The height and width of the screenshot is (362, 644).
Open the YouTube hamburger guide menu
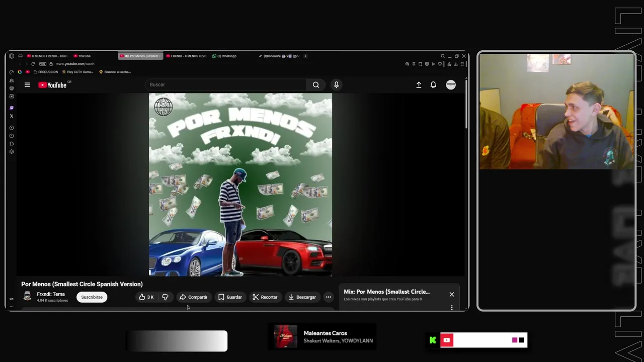pos(27,85)
